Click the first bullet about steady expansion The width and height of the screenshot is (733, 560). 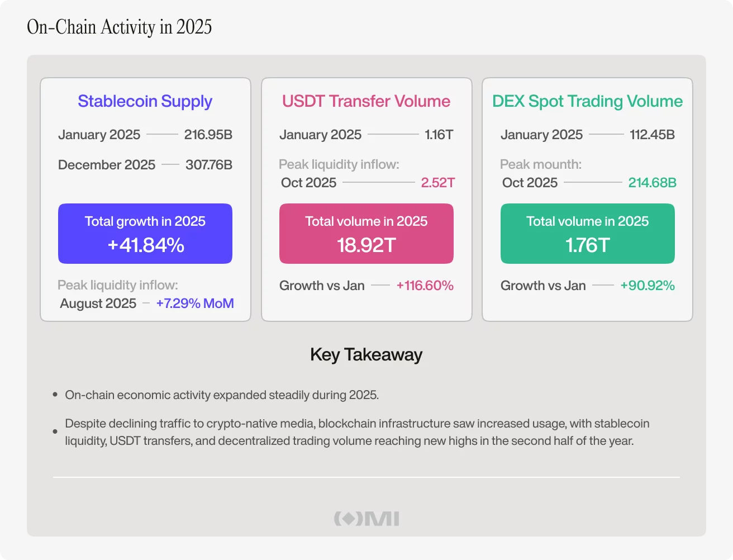[222, 395]
